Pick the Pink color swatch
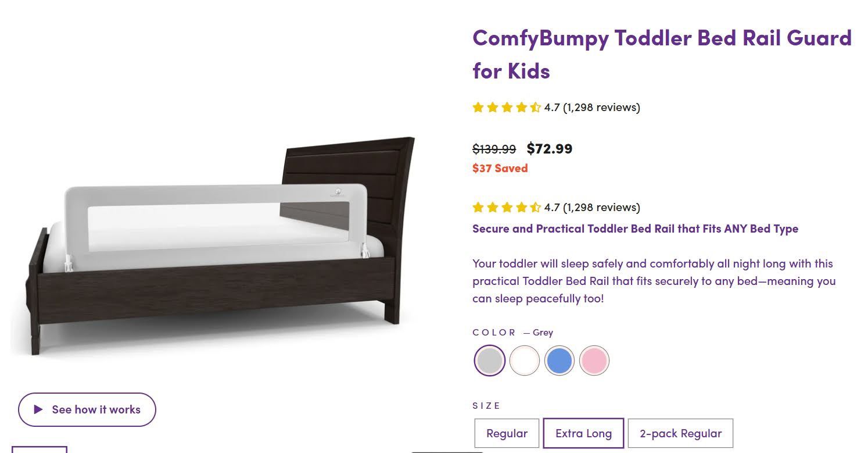This screenshot has height=453, width=868. tap(594, 361)
